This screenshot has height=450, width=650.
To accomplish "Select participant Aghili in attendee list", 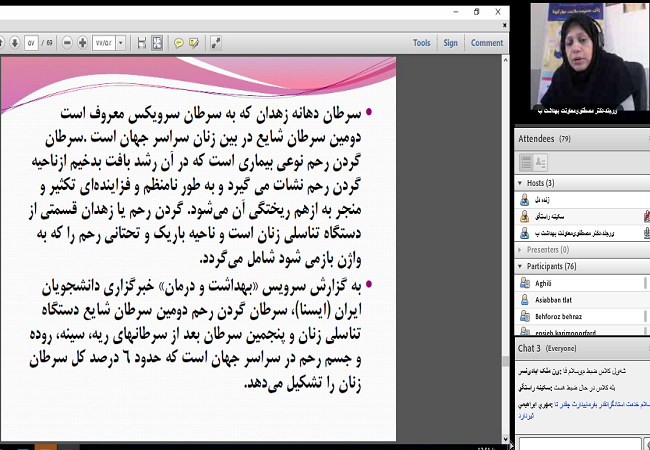I will (x=548, y=283).
